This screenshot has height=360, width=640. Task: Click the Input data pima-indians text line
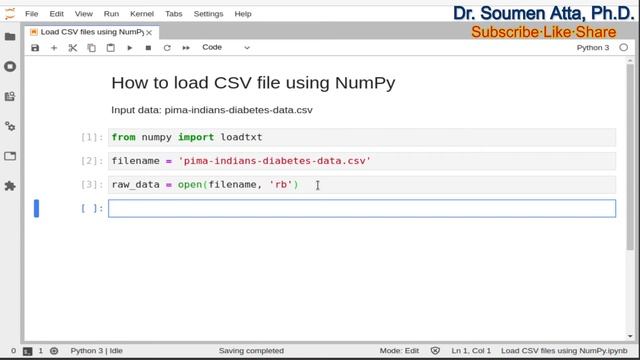click(x=212, y=110)
